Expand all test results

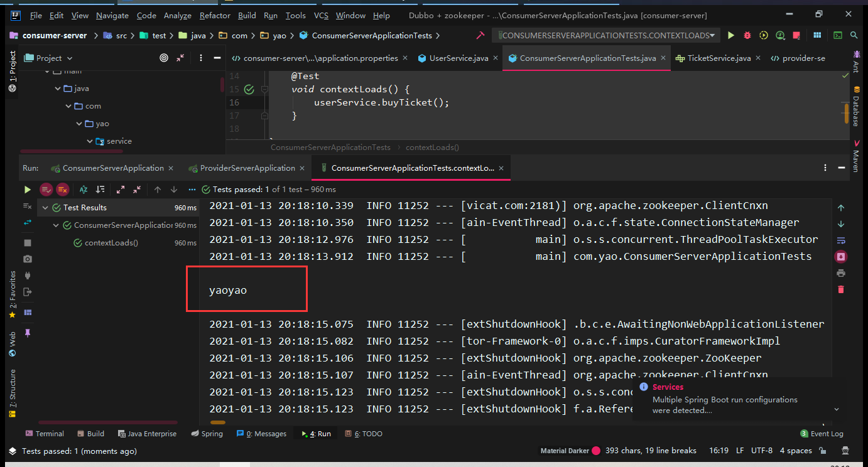click(x=121, y=189)
